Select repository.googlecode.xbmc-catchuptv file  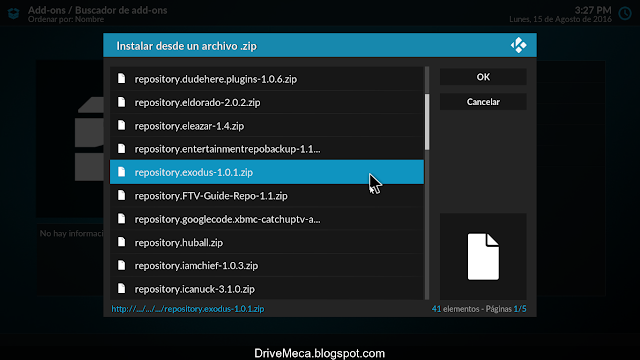tap(267, 219)
